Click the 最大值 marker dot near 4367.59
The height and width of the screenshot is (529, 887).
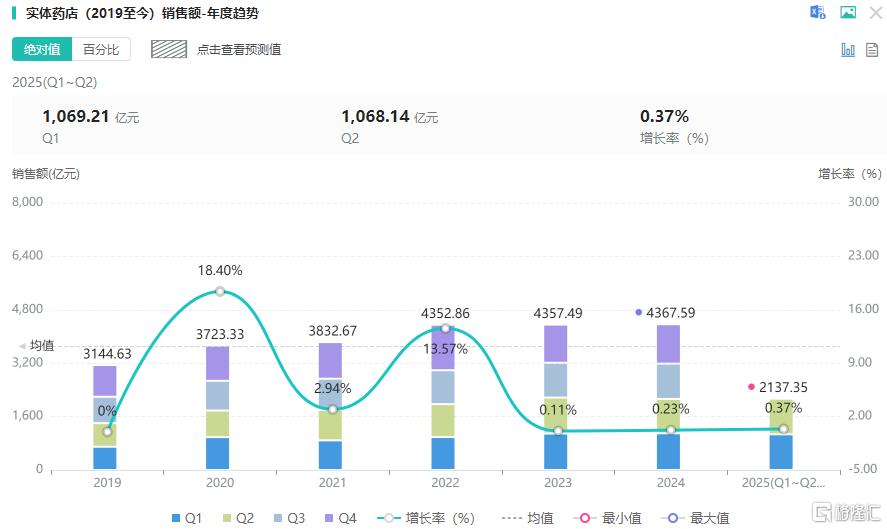point(638,312)
